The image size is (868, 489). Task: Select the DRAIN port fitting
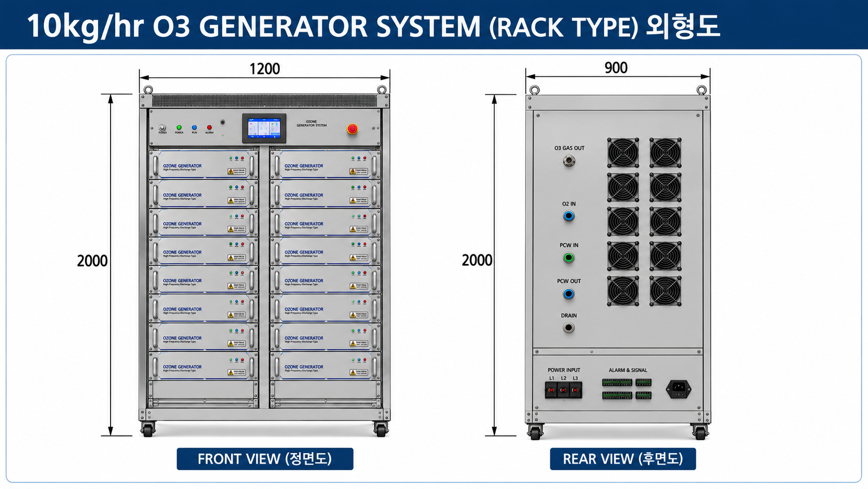click(569, 328)
